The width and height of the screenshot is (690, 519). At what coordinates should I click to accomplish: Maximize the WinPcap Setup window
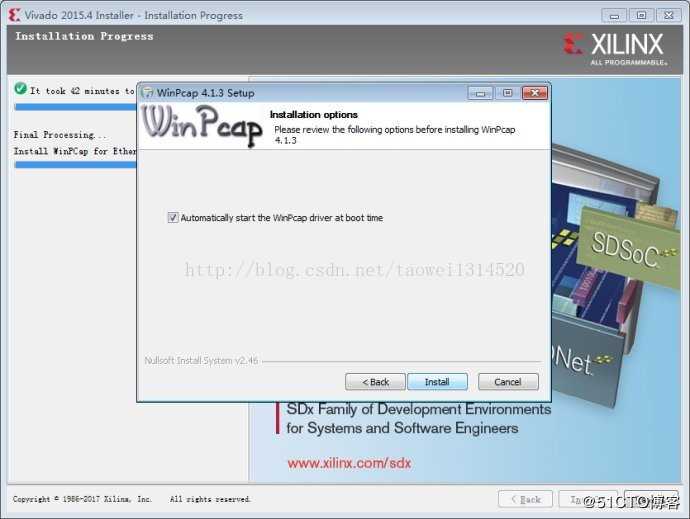507,93
